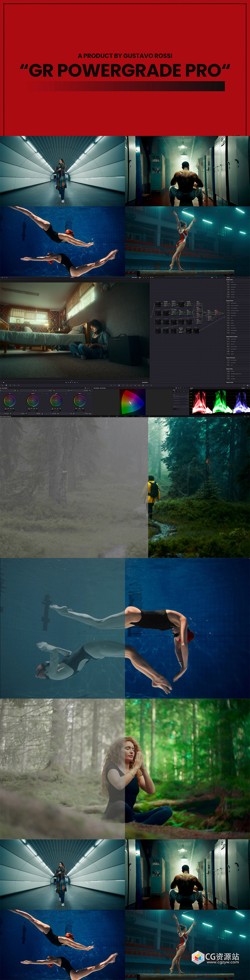Click the 'Flicker Addition' effect name
Image resolution: width=250 pixels, height=980 pixels.
234,349
